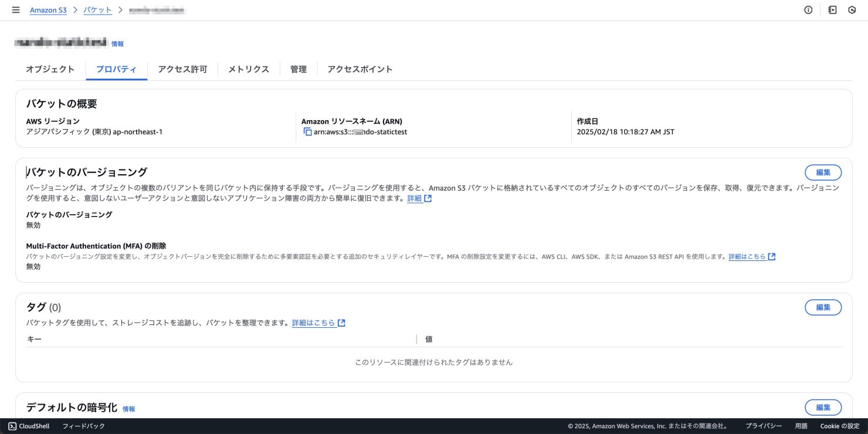
Task: Select the メトリクス tab
Action: click(249, 69)
